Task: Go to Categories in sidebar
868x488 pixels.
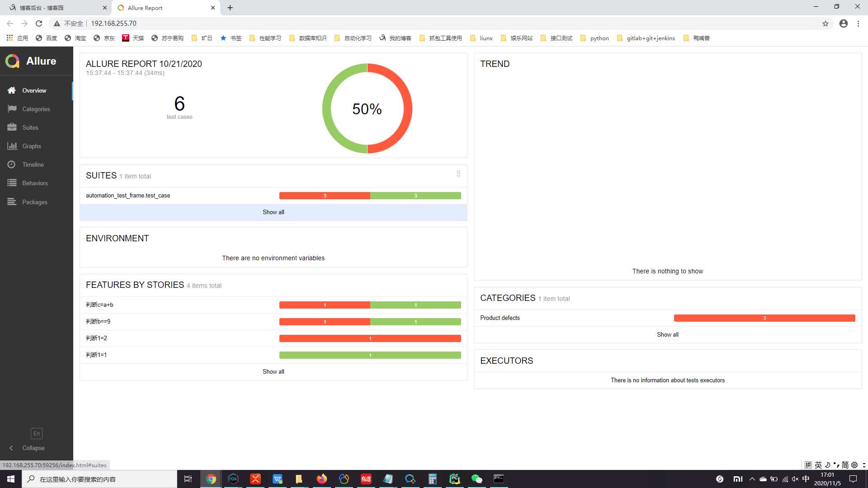Action: pos(36,109)
